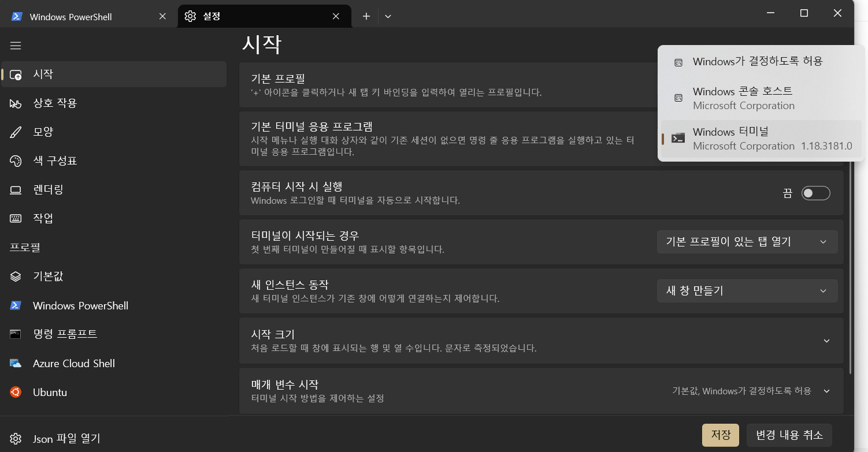Open the new tab profile dropdown arrow
This screenshot has width=868, height=452.
pyautogui.click(x=388, y=16)
